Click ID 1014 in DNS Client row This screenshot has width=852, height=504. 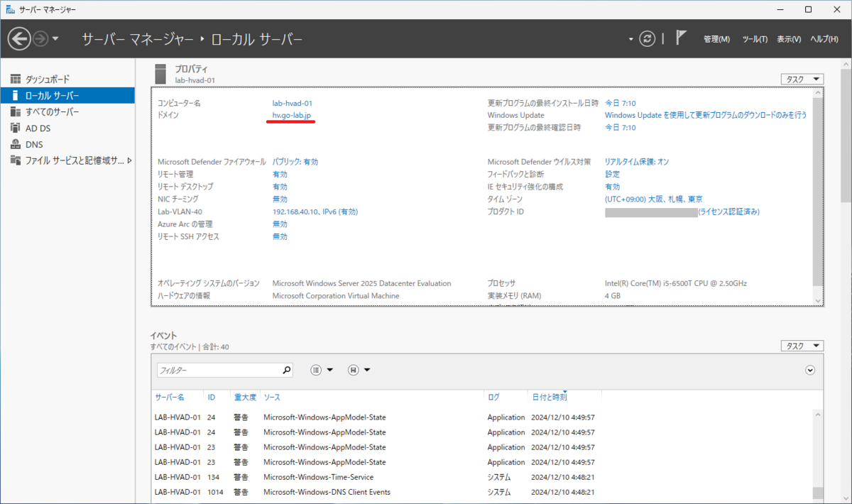coord(215,492)
